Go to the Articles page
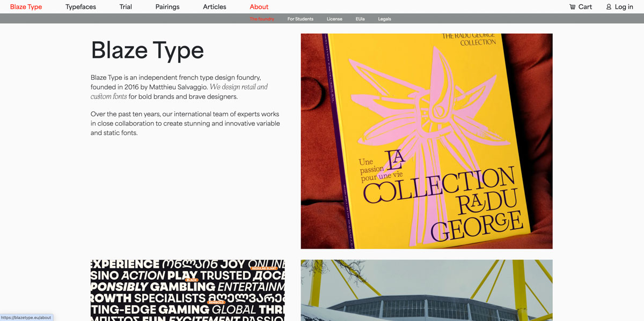This screenshot has width=644, height=321. (x=214, y=7)
